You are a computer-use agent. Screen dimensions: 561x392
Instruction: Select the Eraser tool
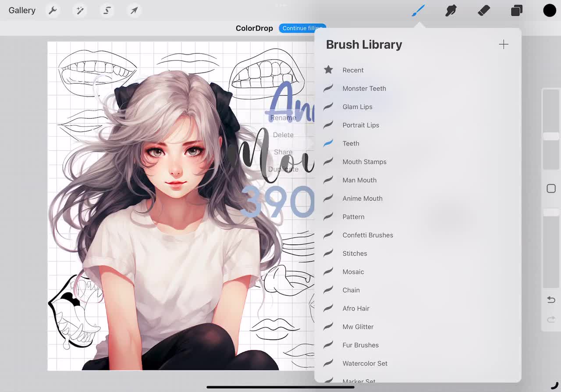click(x=484, y=10)
